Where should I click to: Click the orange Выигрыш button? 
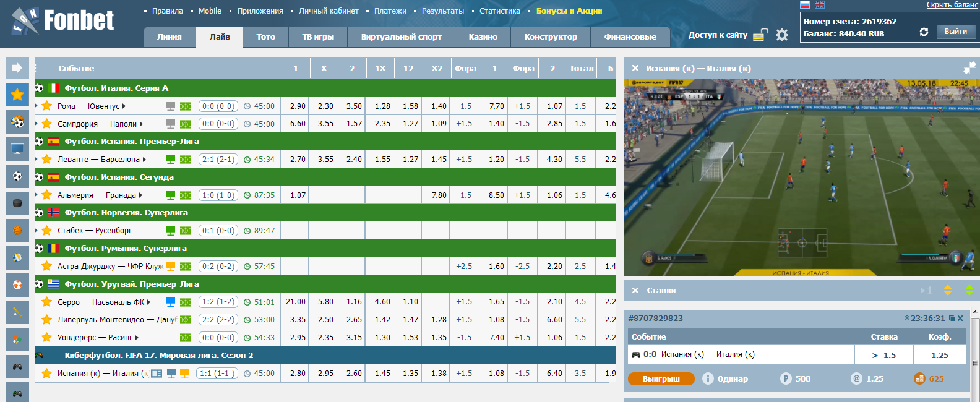(x=661, y=378)
